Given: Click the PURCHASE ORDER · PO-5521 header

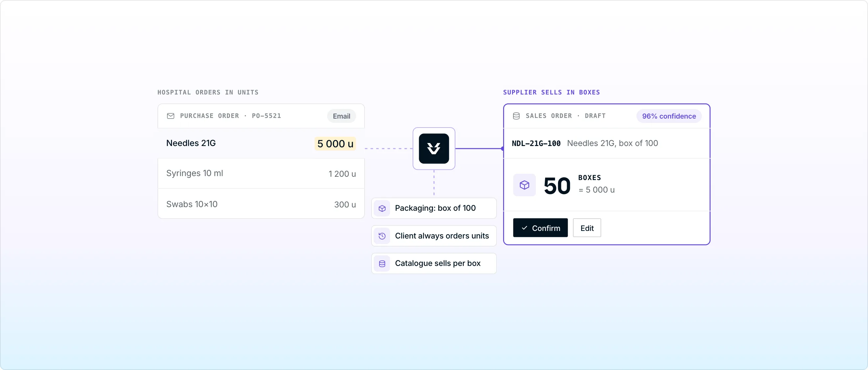Looking at the screenshot, I should click(x=230, y=116).
